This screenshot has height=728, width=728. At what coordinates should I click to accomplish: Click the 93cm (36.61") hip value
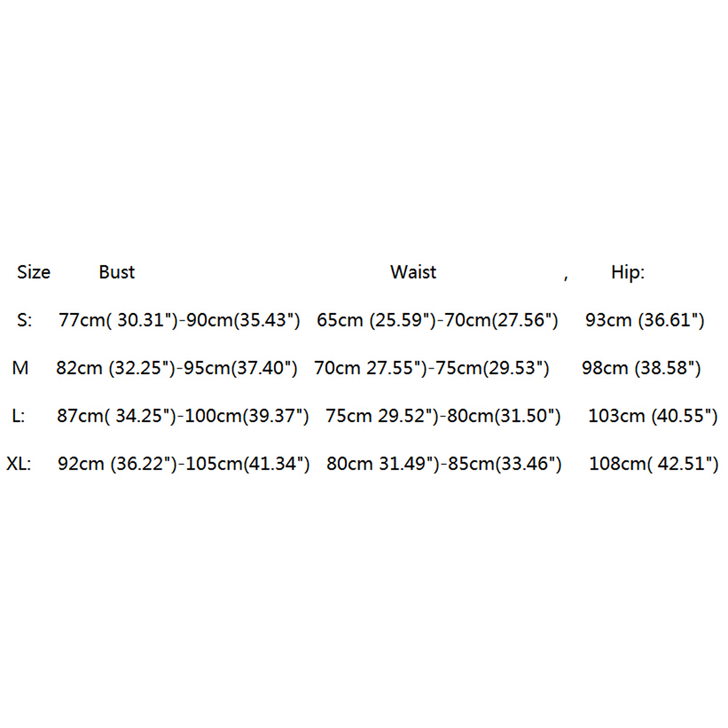coord(644,320)
